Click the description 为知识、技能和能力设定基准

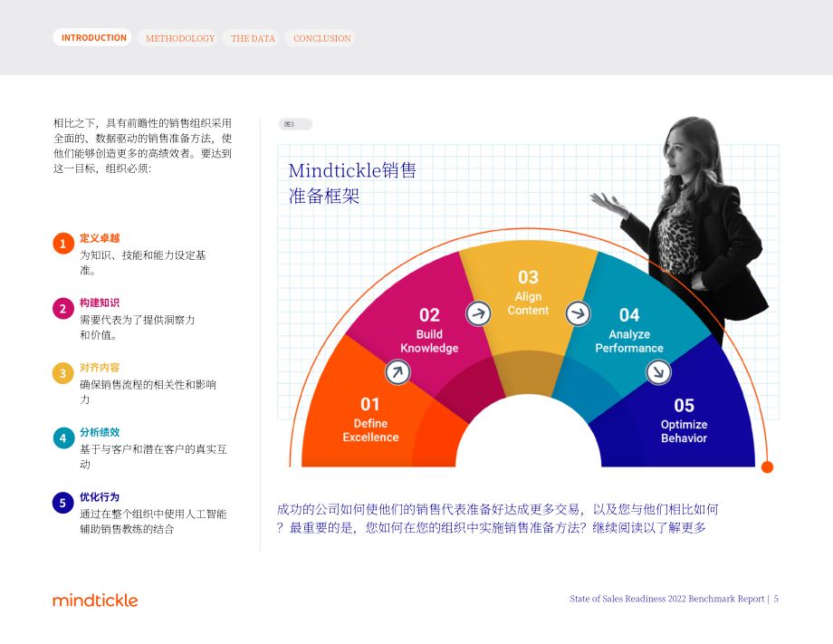142,263
